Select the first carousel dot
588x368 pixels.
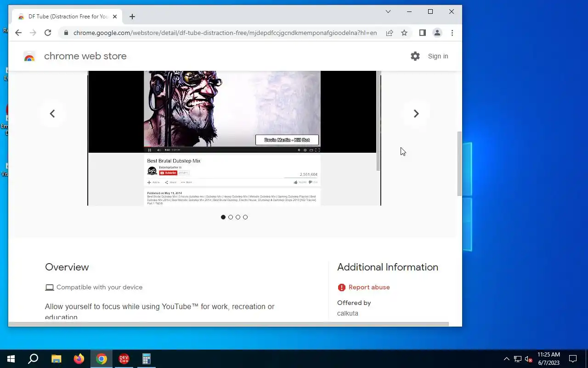(x=223, y=217)
